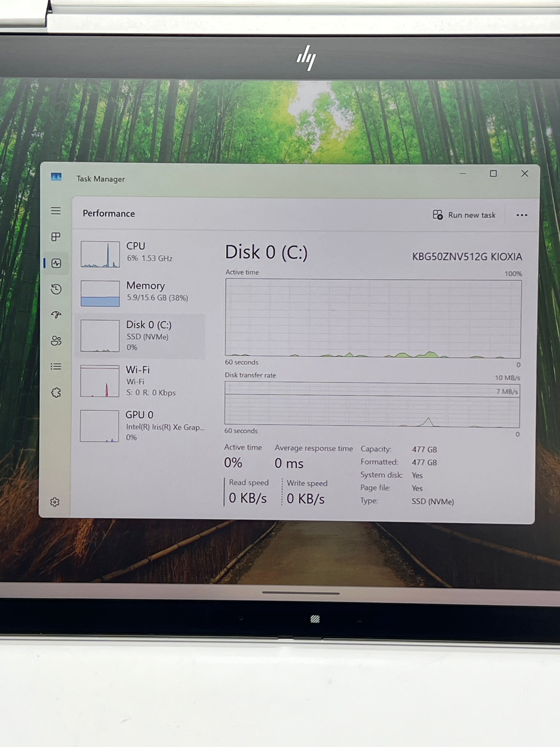Viewport: 560px width, 747px height.
Task: Open the three-dots more options menu
Action: point(521,215)
